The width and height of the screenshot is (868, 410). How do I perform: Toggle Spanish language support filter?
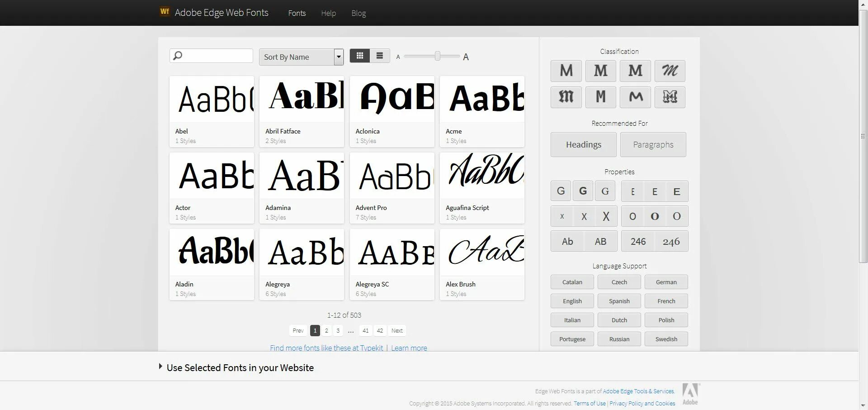[619, 301]
